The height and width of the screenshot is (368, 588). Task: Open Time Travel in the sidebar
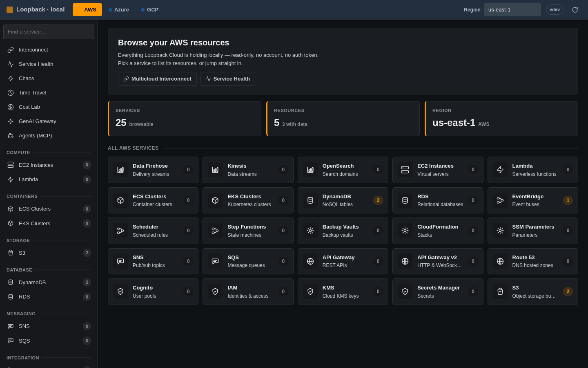tap(49, 93)
